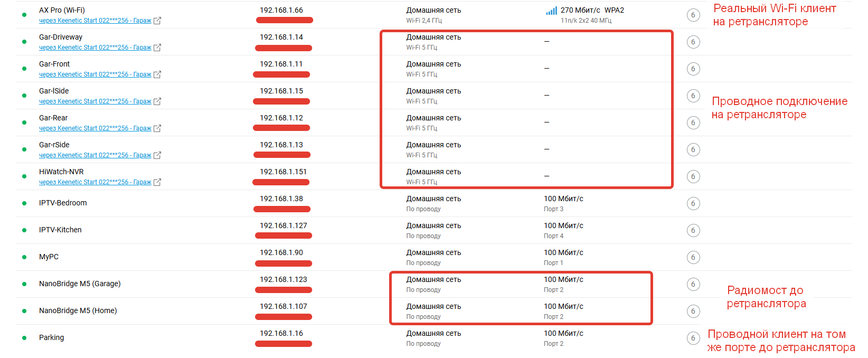Select the NanoBridge M5 (Home) device name
Viewport: 868px width, 358px height.
pyautogui.click(x=78, y=310)
